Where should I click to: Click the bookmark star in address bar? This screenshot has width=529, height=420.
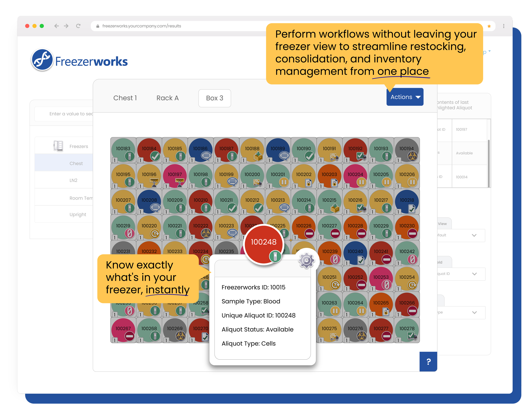pyautogui.click(x=489, y=26)
